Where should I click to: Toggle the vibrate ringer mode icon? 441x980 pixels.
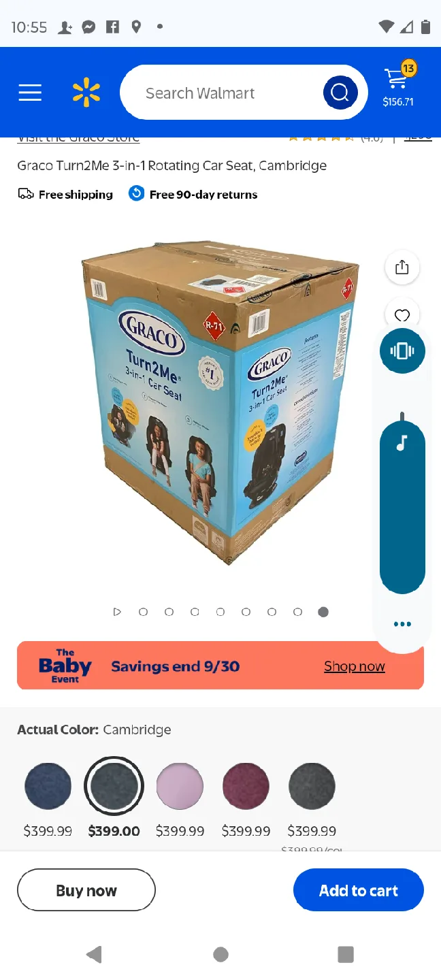pyautogui.click(x=402, y=350)
